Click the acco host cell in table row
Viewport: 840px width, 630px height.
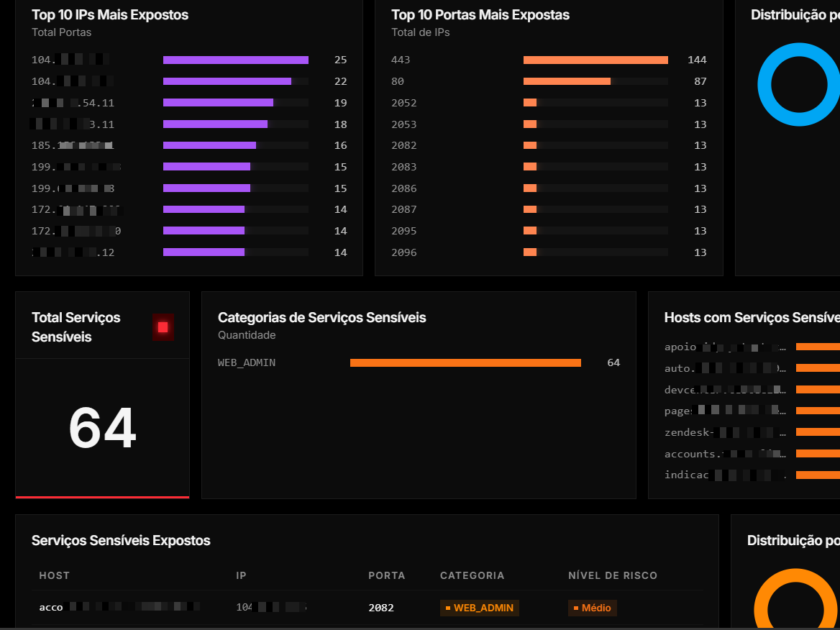coord(119,608)
